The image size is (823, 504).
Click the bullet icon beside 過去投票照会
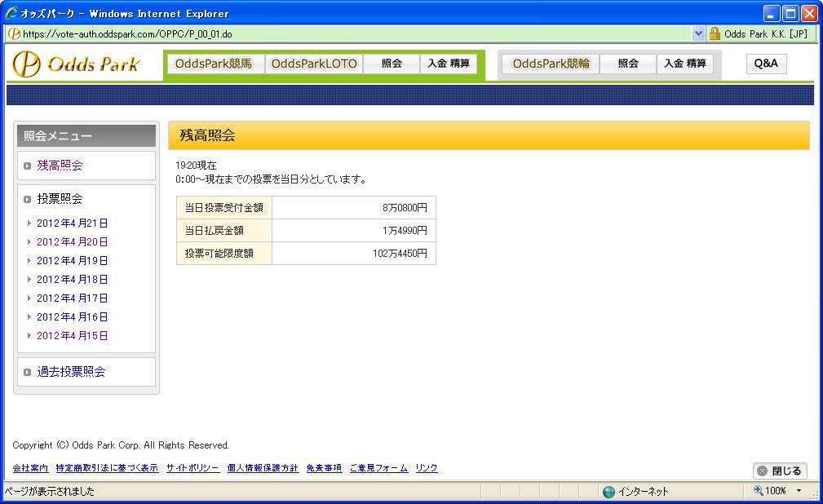coord(27,372)
